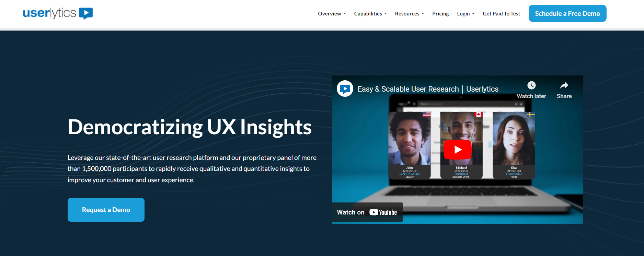Click Elsa's participant thumbnail in video

pyautogui.click(x=514, y=146)
